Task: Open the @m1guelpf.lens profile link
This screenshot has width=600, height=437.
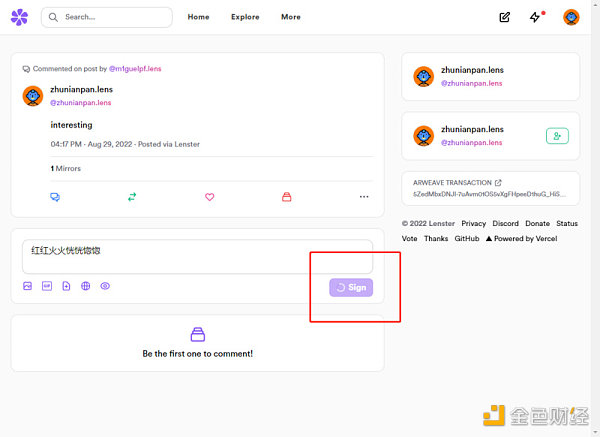Action: (x=135, y=69)
